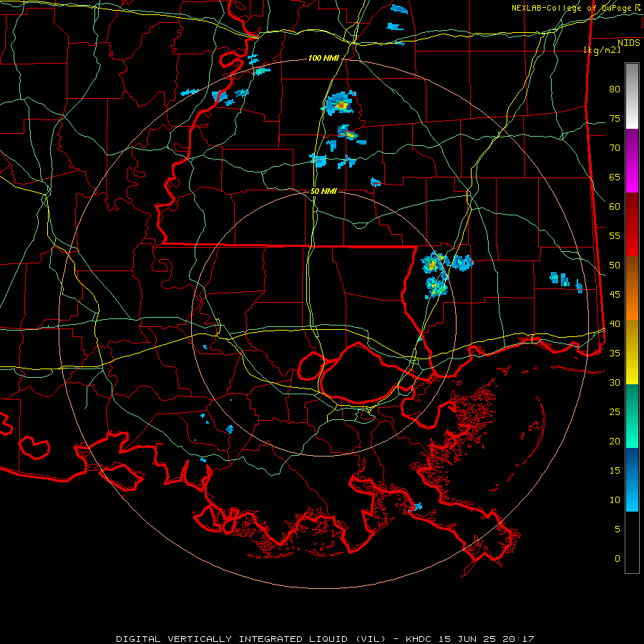Click the 60 value on color scale

(615, 207)
